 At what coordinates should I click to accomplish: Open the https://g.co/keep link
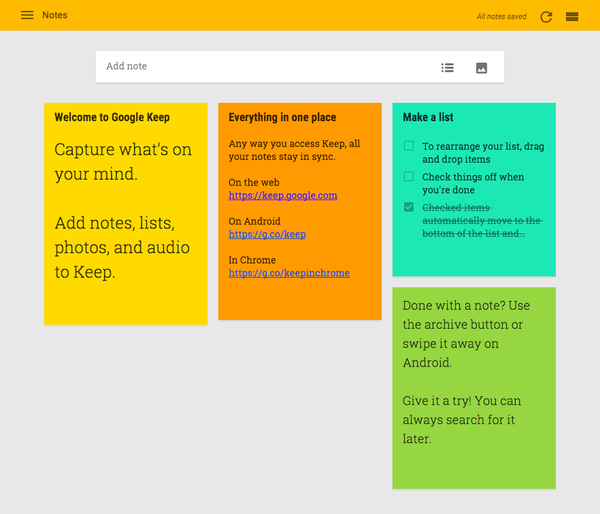coord(267,234)
